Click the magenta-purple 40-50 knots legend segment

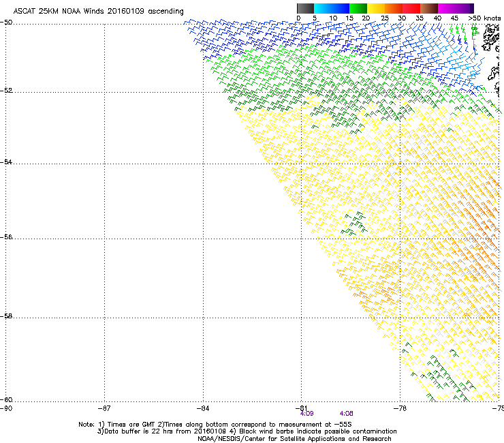pos(456,8)
